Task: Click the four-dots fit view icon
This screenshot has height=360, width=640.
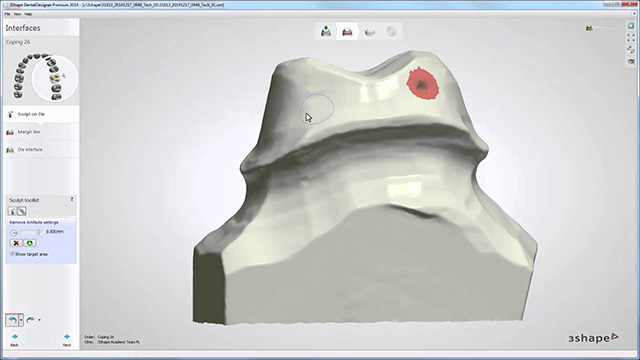Action: click(631, 38)
